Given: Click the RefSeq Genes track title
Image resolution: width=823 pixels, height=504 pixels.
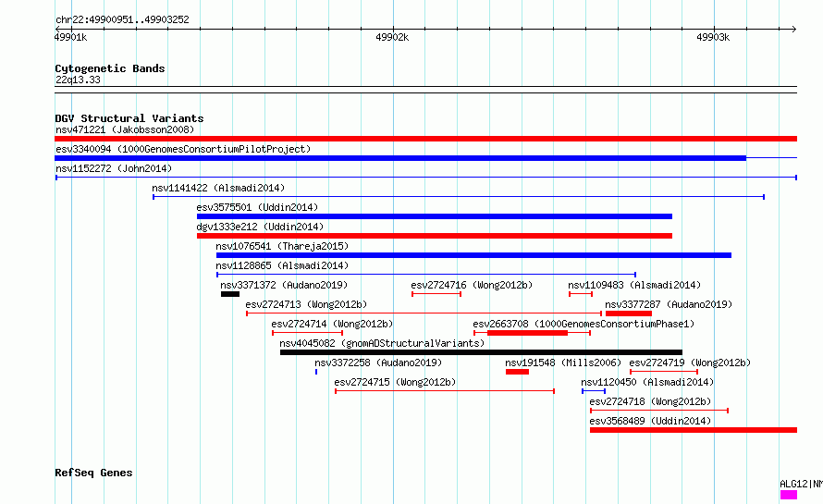Looking at the screenshot, I should (93, 473).
